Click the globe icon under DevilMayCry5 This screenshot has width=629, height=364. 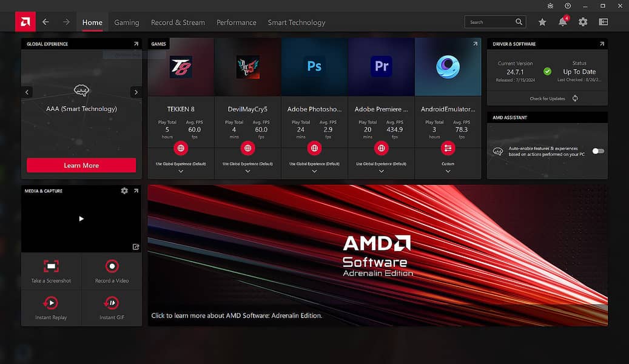coord(248,148)
